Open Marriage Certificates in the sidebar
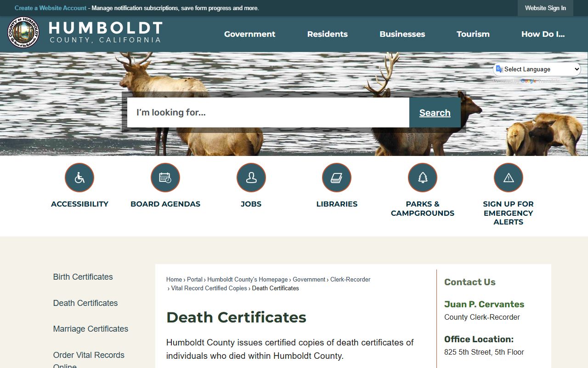The height and width of the screenshot is (368, 588). click(x=90, y=329)
